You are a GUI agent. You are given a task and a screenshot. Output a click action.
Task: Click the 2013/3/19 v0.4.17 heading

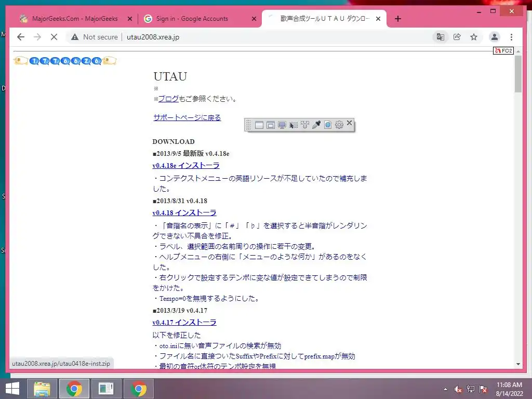(x=180, y=311)
